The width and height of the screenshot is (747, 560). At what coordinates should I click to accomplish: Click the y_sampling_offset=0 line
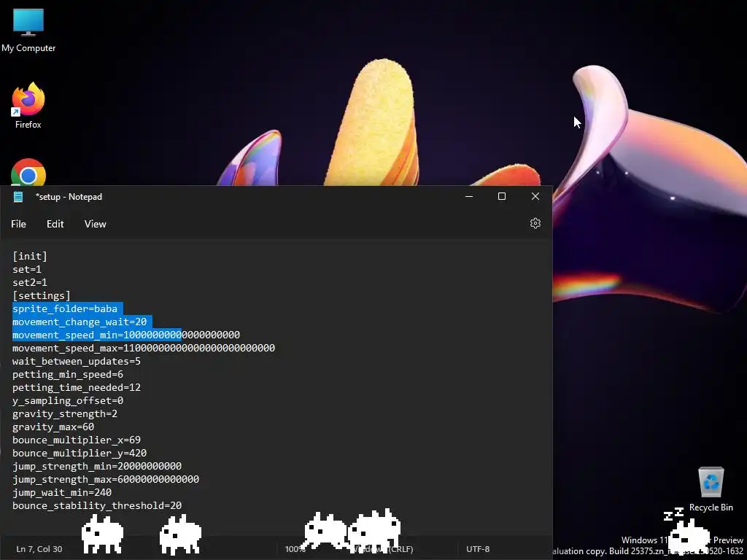pos(68,400)
